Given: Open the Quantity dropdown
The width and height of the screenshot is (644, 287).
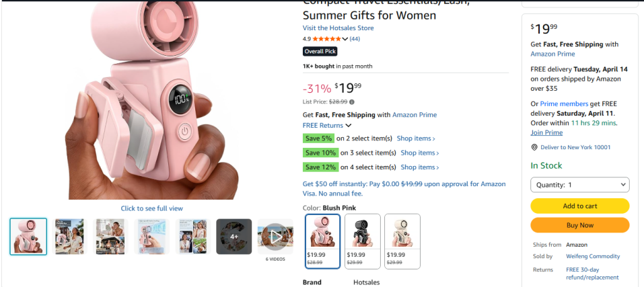Looking at the screenshot, I should pos(580,185).
